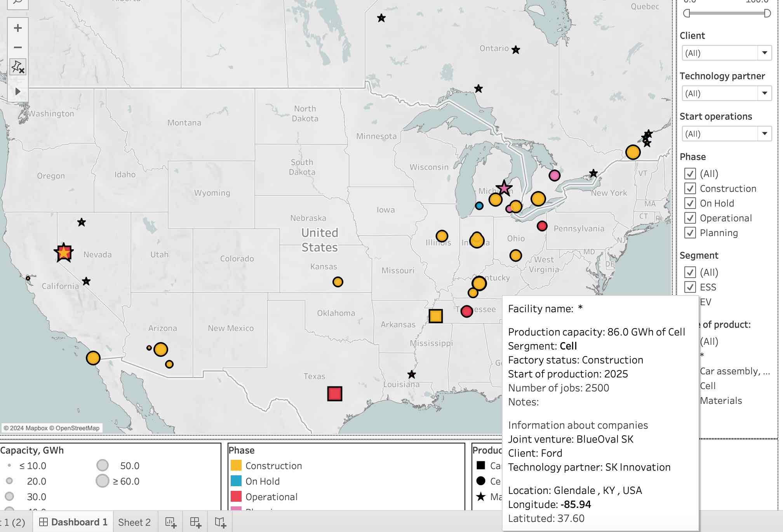Switch to the Dashboard 1 tab
This screenshot has width=783, height=532.
tap(73, 522)
